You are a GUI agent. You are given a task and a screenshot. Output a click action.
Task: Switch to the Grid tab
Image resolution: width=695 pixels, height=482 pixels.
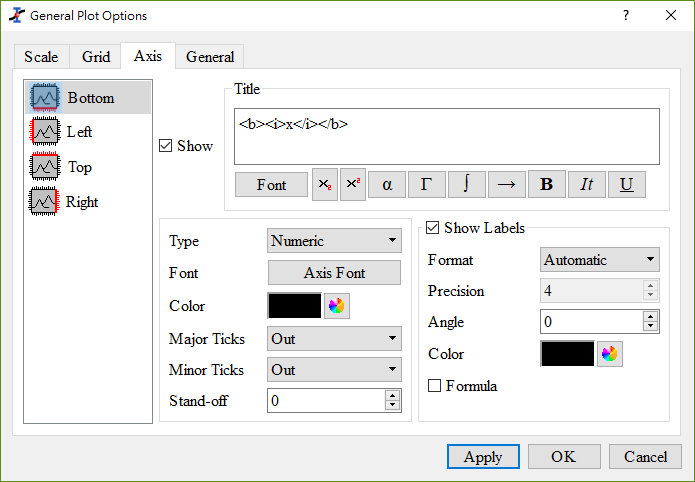click(x=95, y=57)
